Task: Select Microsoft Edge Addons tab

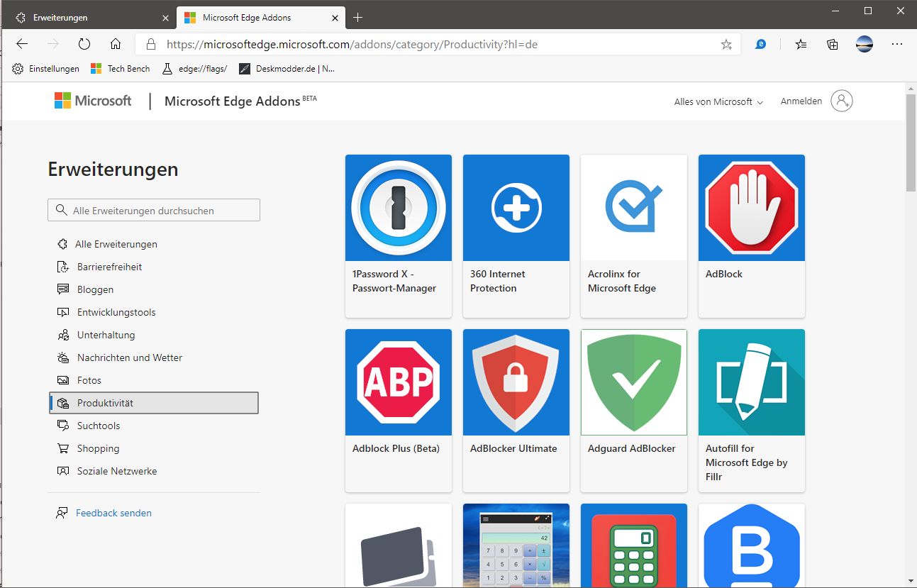Action: [260, 17]
